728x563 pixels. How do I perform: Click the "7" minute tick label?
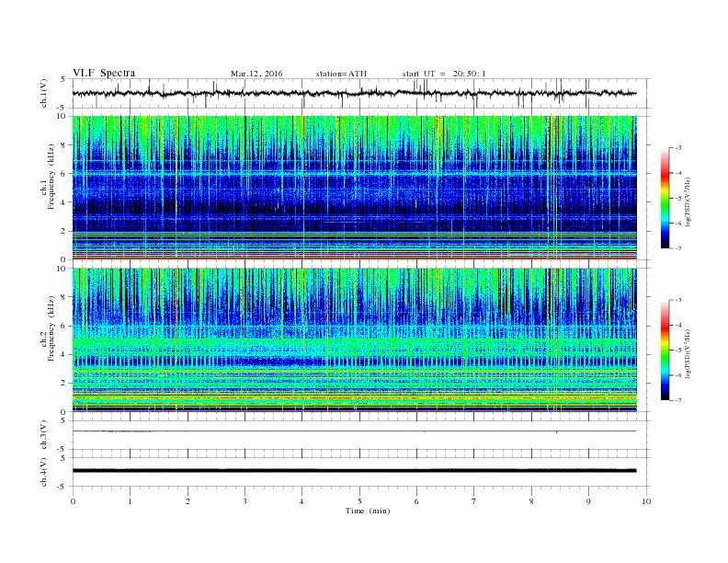point(474,501)
